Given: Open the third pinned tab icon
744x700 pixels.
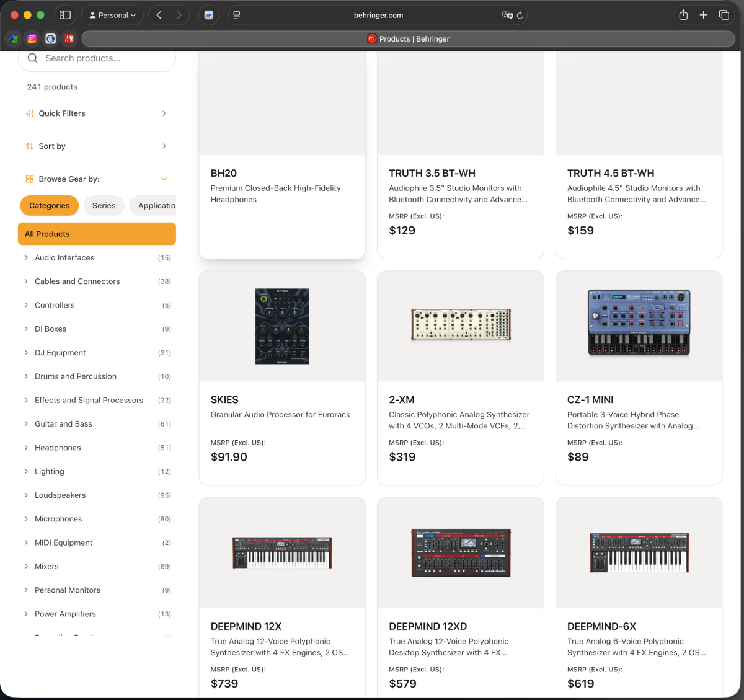Looking at the screenshot, I should 51,38.
